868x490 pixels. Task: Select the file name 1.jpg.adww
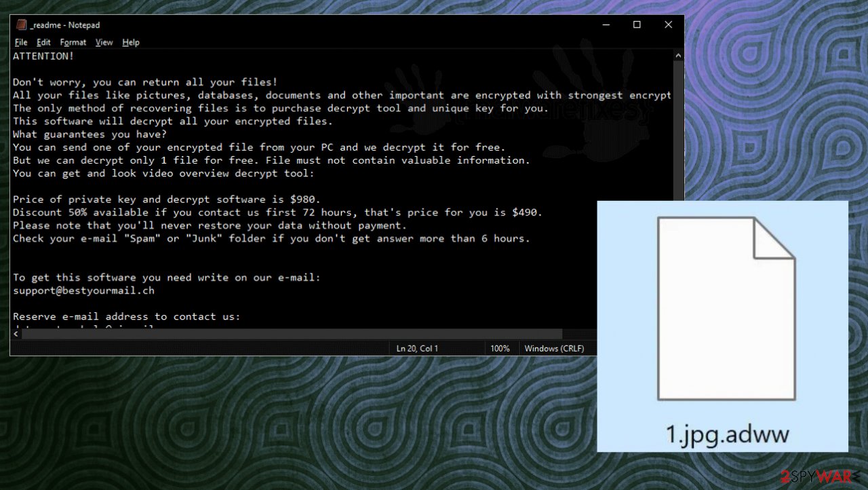[x=727, y=433]
